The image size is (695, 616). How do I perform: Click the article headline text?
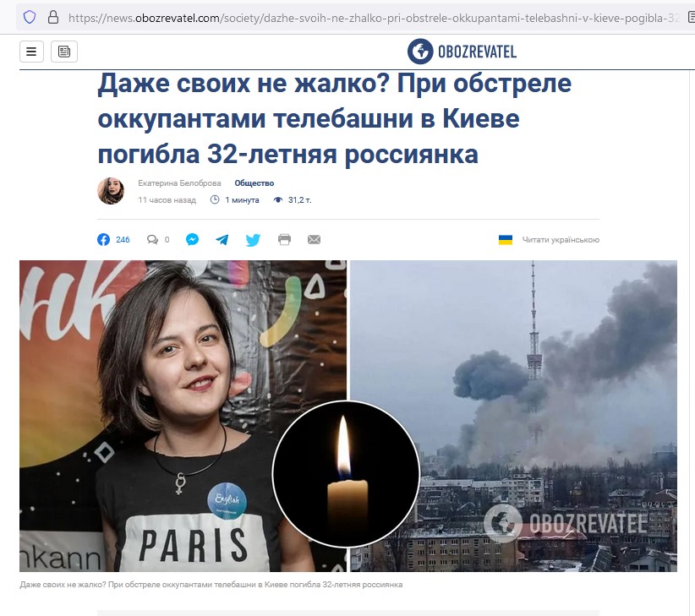tap(335, 118)
